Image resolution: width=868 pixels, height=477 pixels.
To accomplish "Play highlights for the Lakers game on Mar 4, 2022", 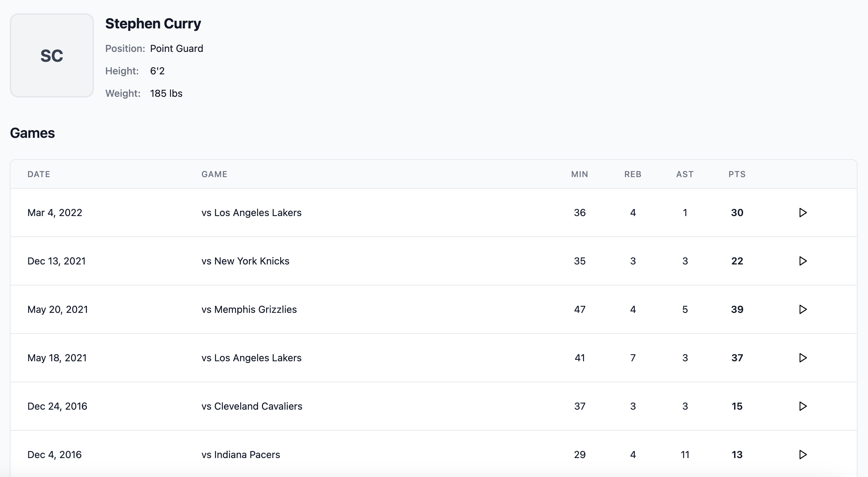I will pyautogui.click(x=803, y=213).
